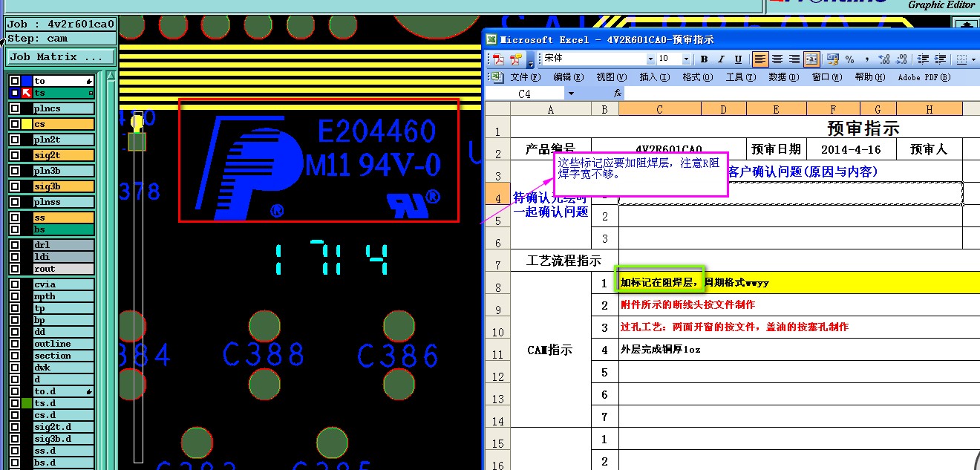
Task: Open the Name Box dropdown arrow
Action: point(571,94)
